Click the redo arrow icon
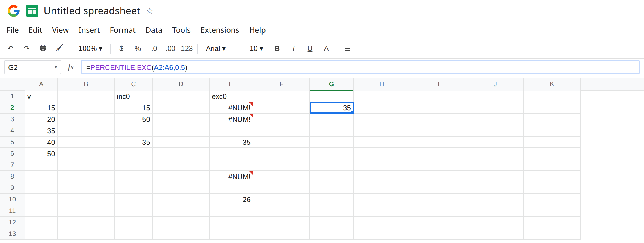 (26, 48)
